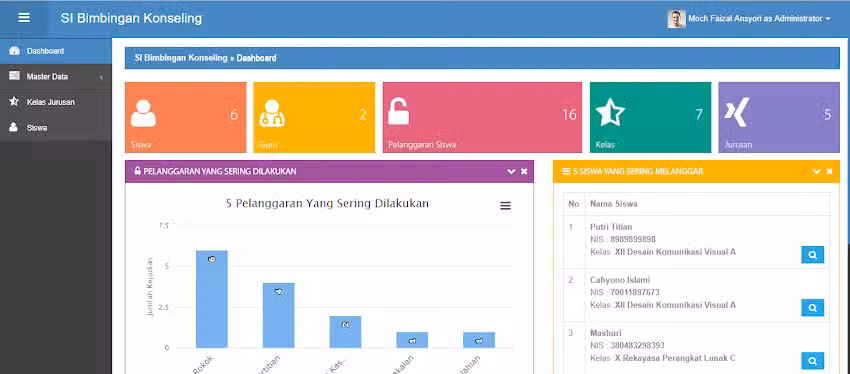The height and width of the screenshot is (374, 850).
Task: Open the yellow Guru summary card
Action: (314, 117)
